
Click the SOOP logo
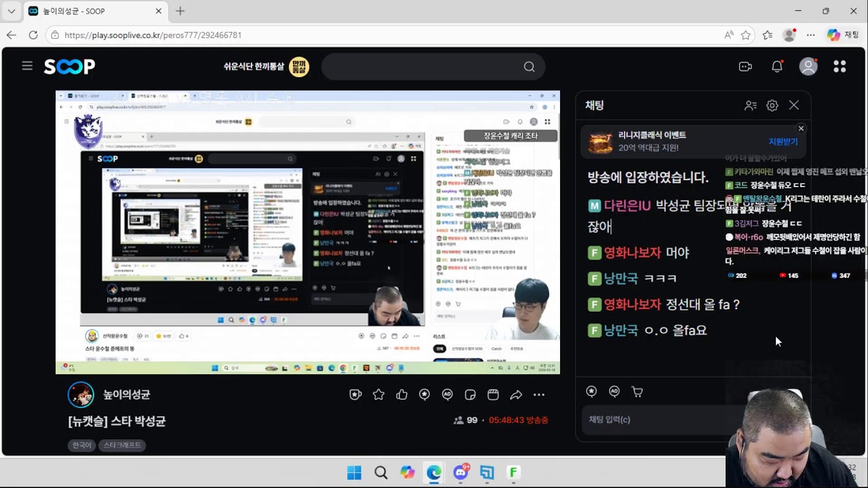tap(69, 66)
